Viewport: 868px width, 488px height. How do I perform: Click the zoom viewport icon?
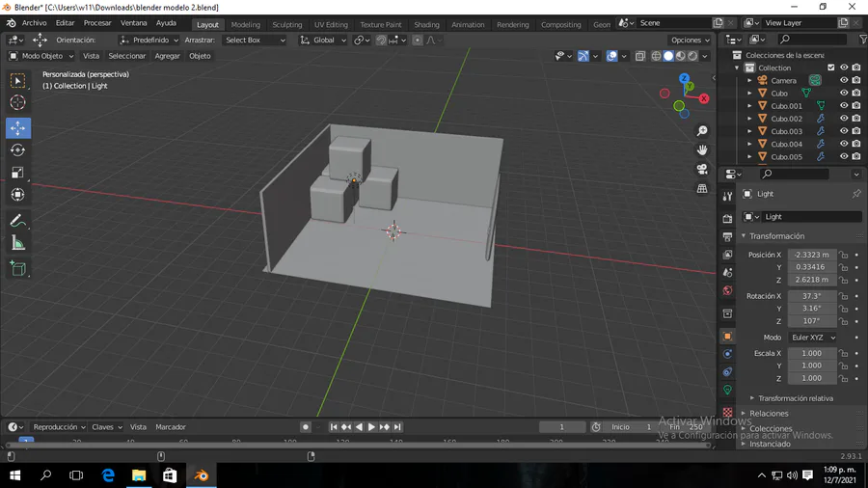click(x=702, y=131)
